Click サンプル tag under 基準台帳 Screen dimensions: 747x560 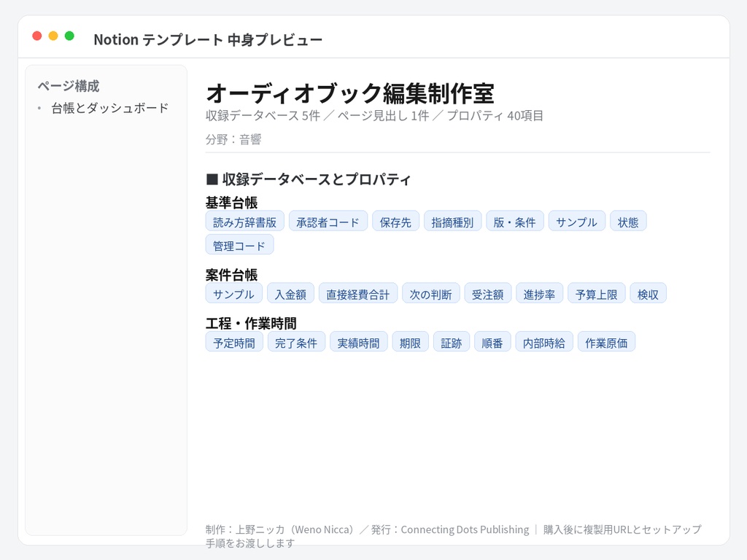576,221
